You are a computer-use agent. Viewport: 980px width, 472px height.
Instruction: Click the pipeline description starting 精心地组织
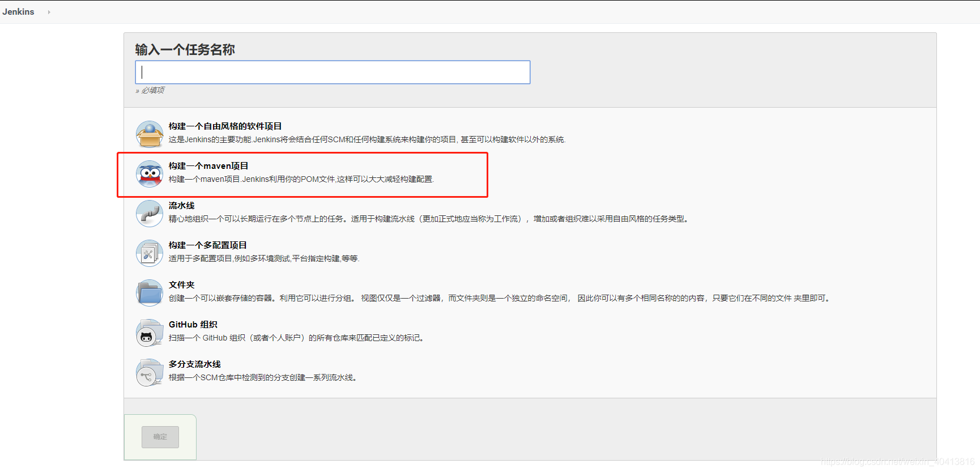429,219
